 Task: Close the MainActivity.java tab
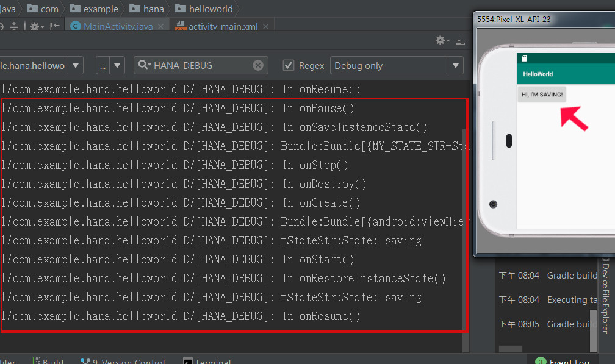click(161, 27)
